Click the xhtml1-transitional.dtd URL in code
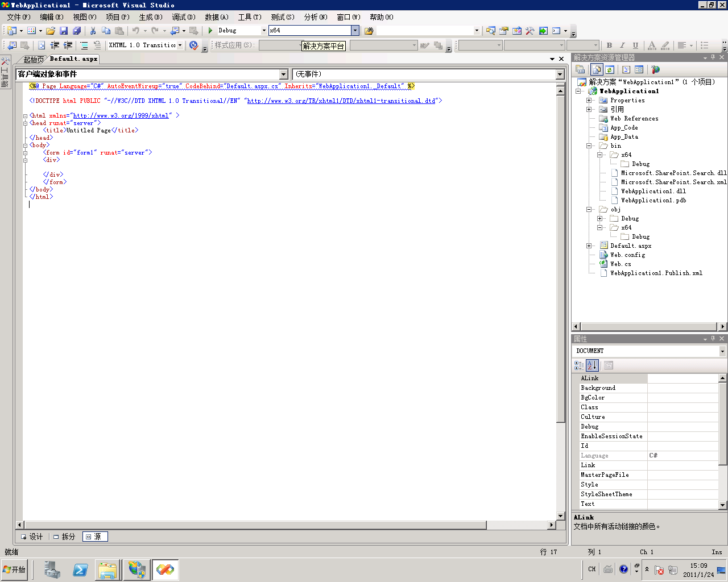728x582 pixels. [341, 101]
